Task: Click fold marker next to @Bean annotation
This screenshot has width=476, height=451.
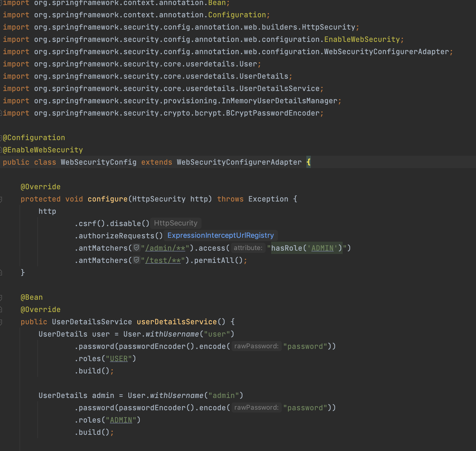Action: 1,298
